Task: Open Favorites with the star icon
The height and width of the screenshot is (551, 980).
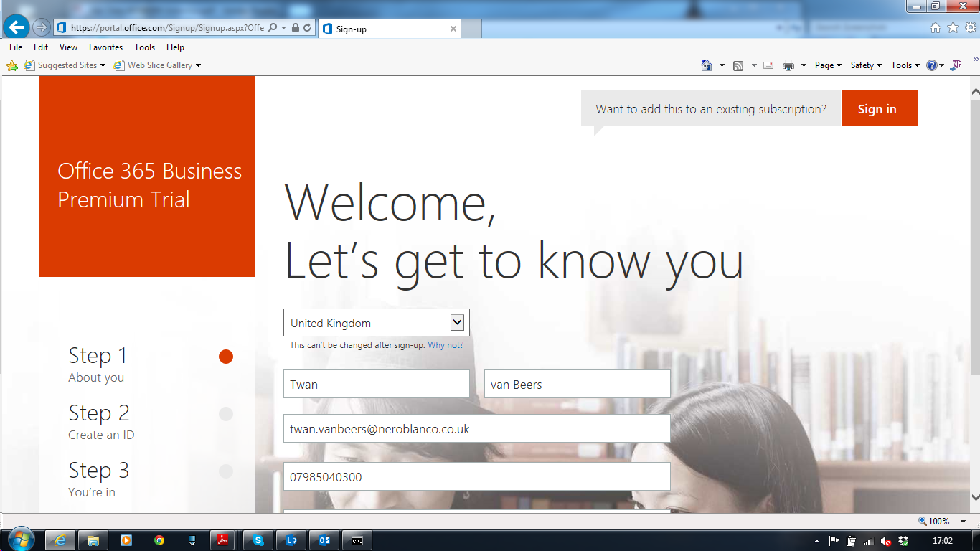Action: click(953, 28)
